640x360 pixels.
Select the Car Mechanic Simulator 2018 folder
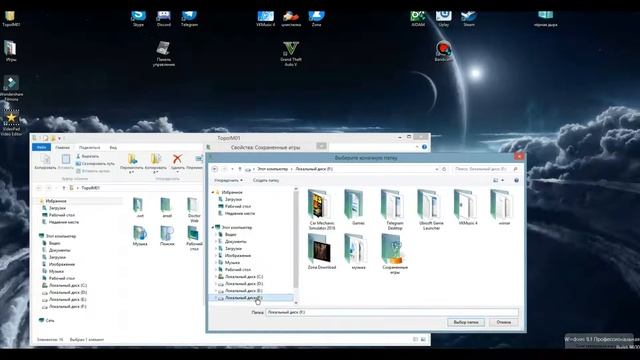(x=322, y=210)
